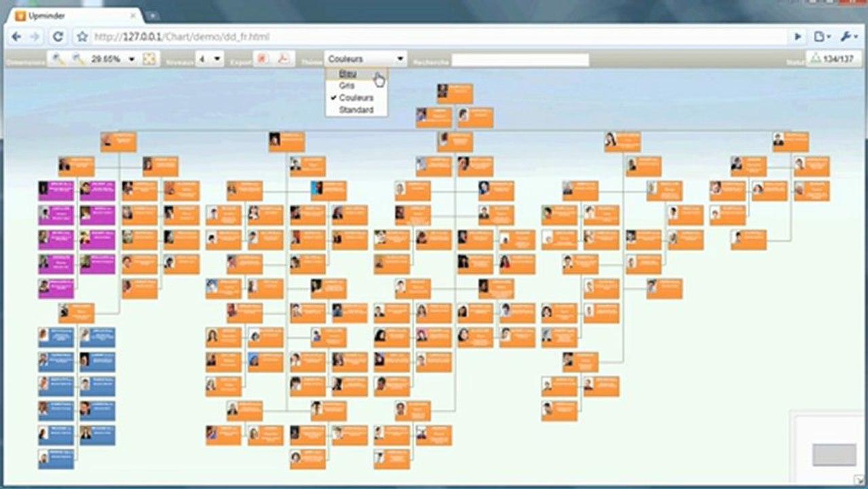The width and height of the screenshot is (868, 489).
Task: Choose the Gris theme option
Action: point(356,86)
